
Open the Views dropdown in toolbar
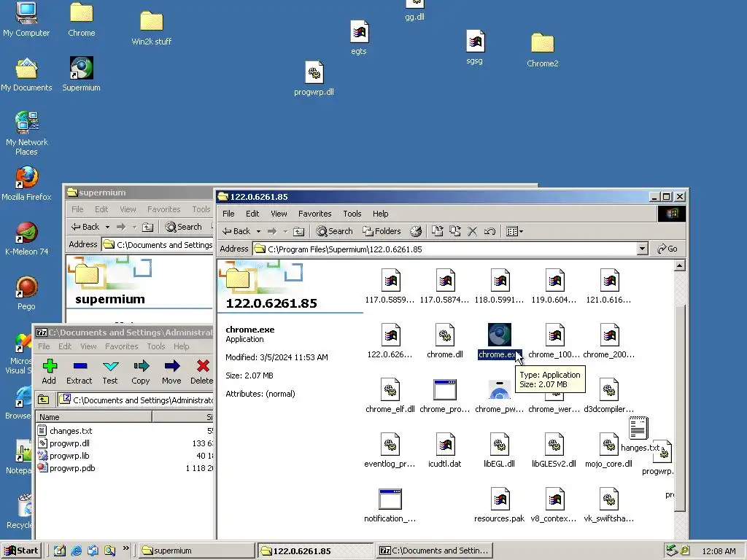514,231
